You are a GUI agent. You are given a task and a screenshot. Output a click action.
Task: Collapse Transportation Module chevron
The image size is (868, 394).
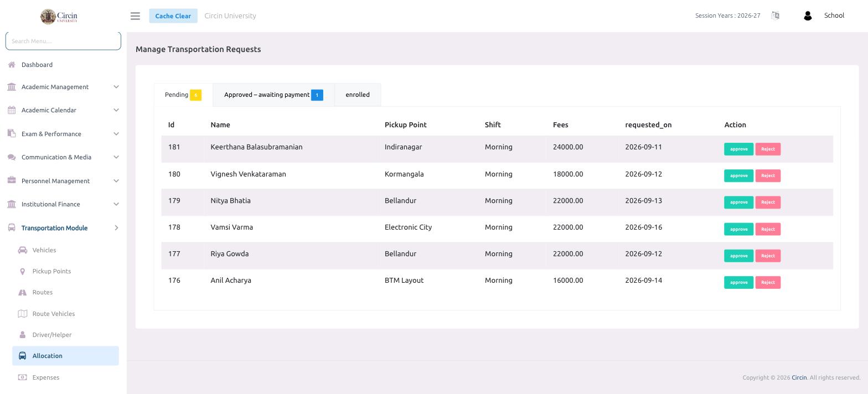[116, 227]
